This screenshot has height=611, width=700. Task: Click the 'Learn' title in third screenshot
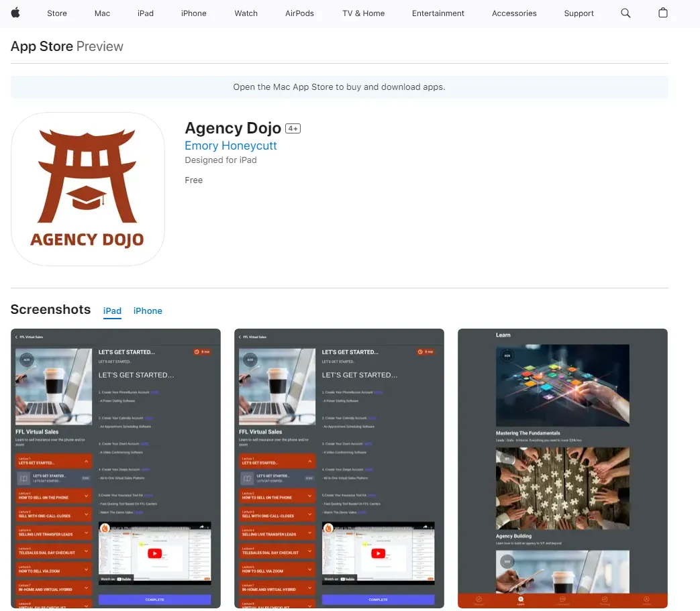[503, 335]
